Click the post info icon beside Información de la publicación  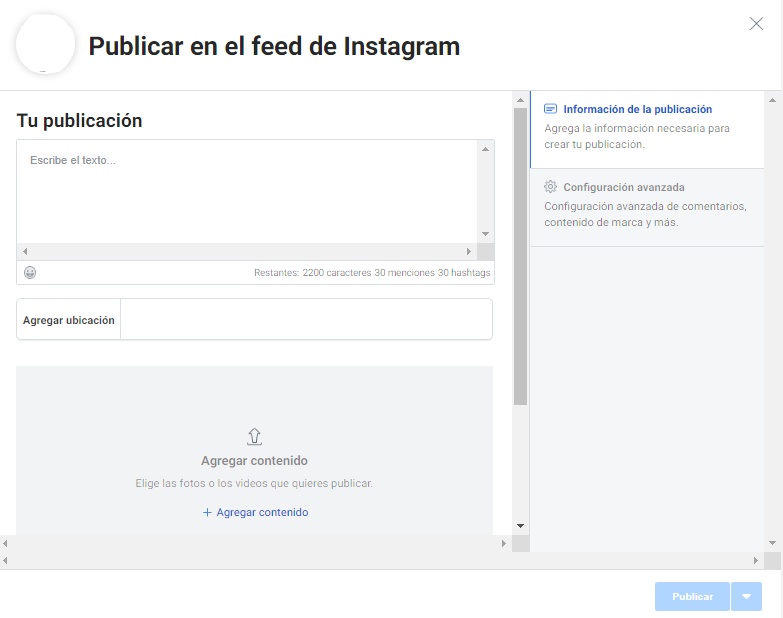[550, 109]
